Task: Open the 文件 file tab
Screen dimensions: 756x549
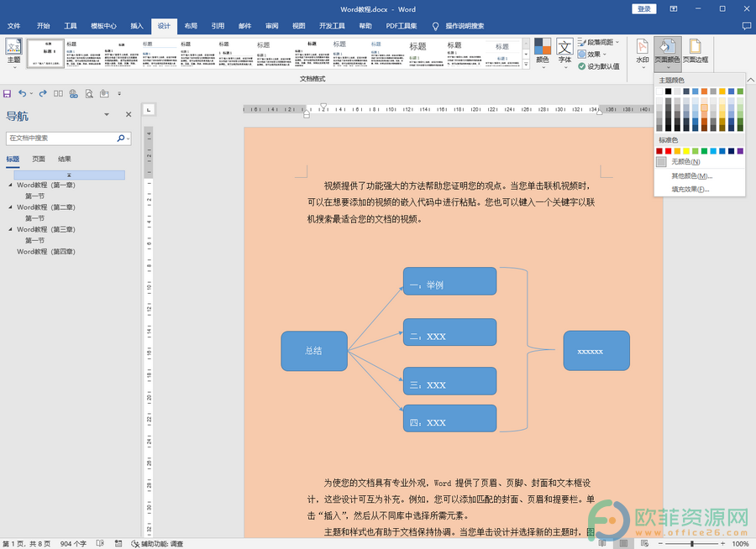Action: [14, 26]
